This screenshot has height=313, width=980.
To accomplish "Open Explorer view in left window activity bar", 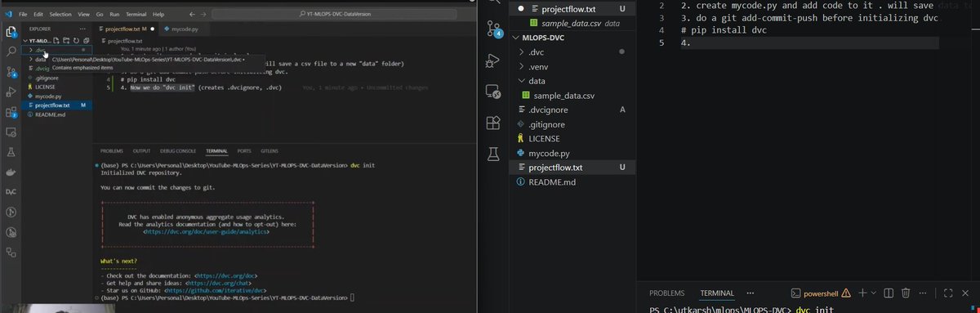I will click(x=11, y=33).
